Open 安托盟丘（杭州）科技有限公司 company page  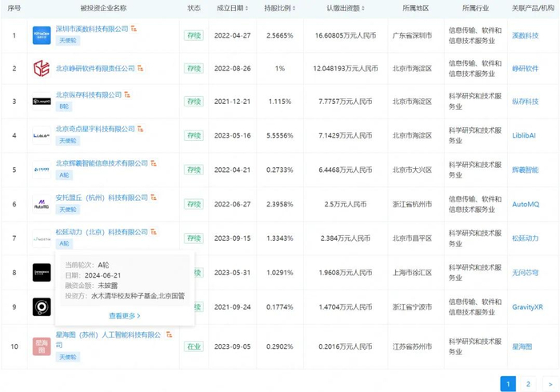pos(102,198)
